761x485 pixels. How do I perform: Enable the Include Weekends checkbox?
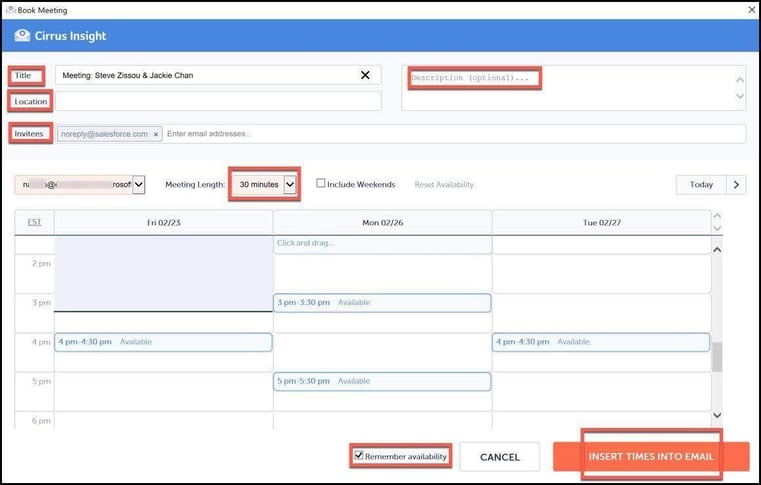(x=321, y=183)
